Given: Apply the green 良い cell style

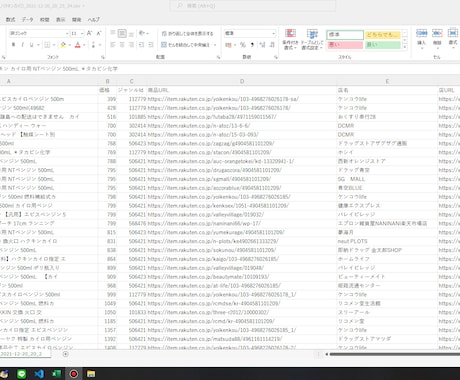Looking at the screenshot, I should [x=383, y=45].
